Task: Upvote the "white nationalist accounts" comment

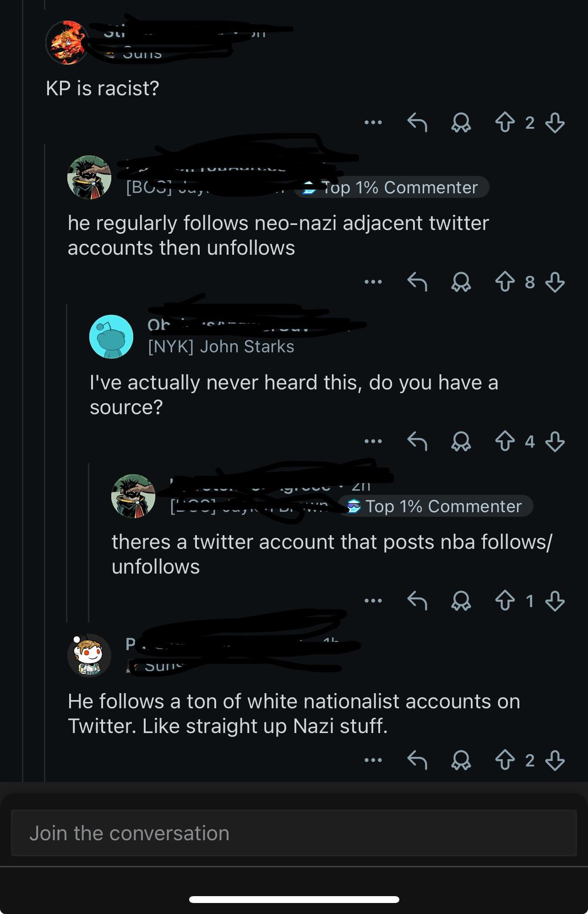Action: pos(505,761)
